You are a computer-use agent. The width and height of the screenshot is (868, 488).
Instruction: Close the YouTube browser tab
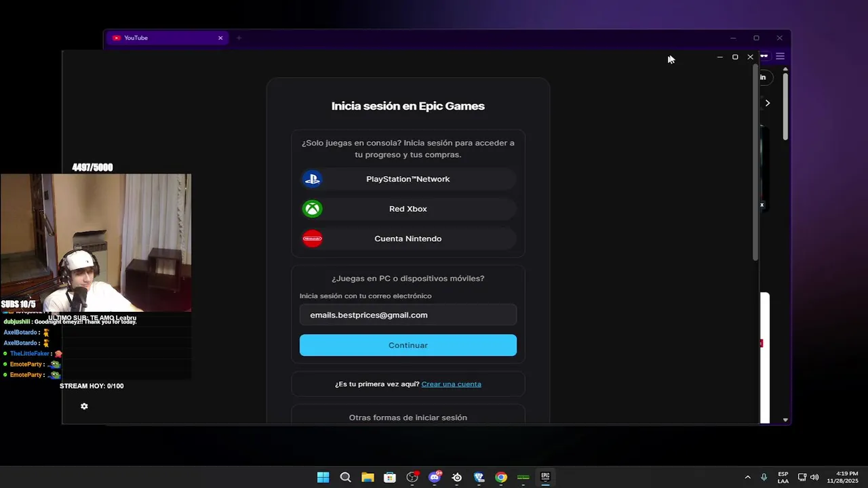pyautogui.click(x=220, y=38)
